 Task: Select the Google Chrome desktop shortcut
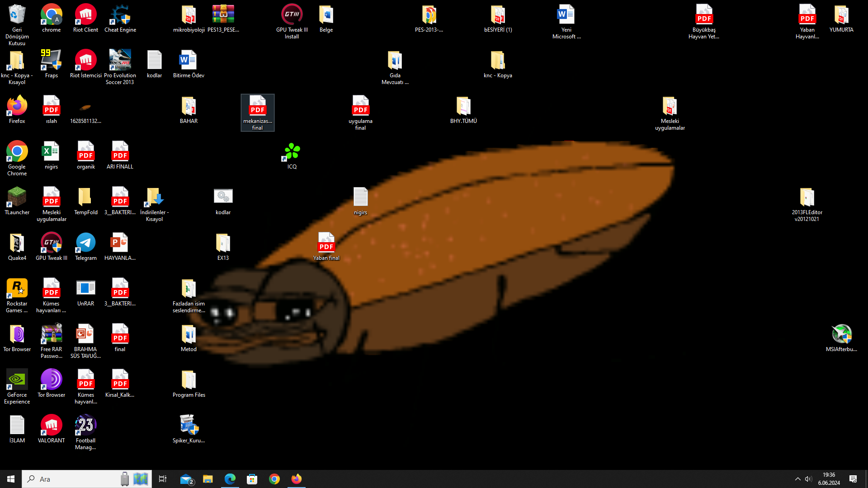point(17,158)
